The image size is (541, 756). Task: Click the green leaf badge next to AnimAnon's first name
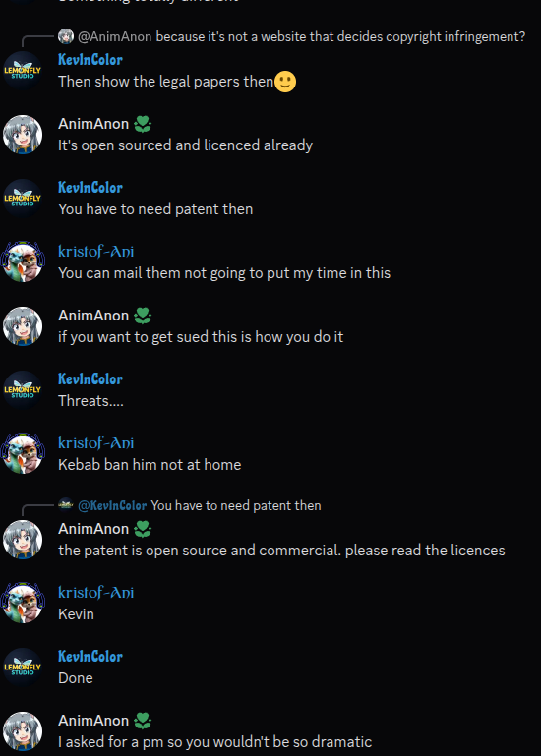pos(143,124)
